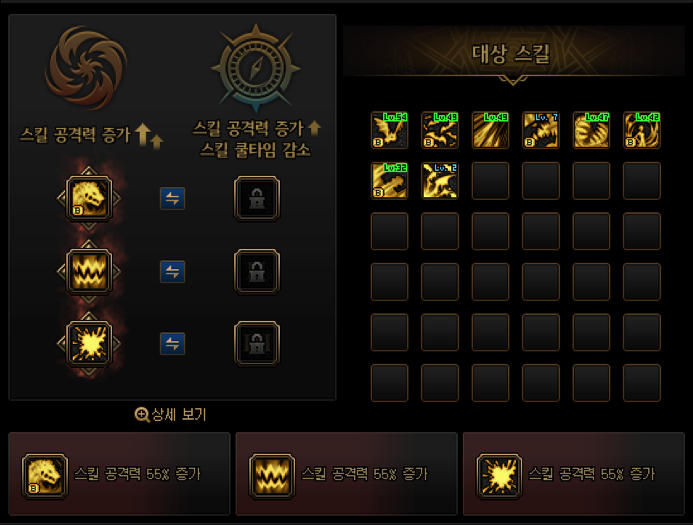
Task: Click the bottom locked skill slot
Action: pyautogui.click(x=257, y=344)
